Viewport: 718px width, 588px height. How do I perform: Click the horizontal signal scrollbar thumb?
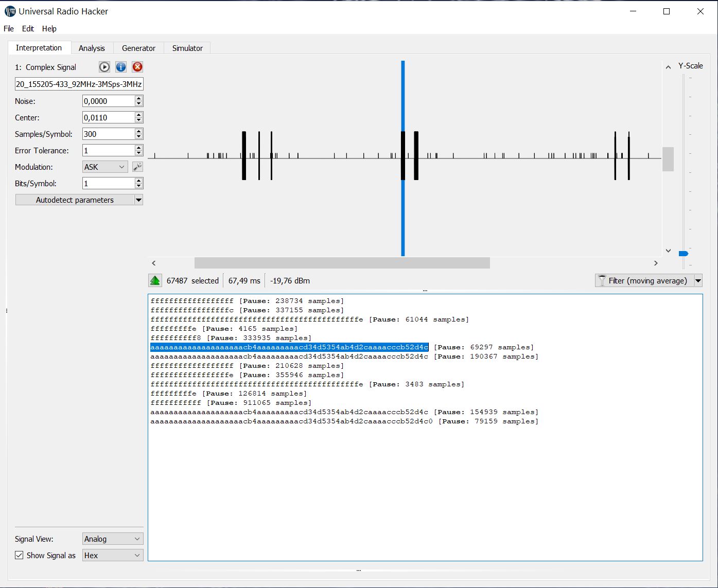[342, 263]
